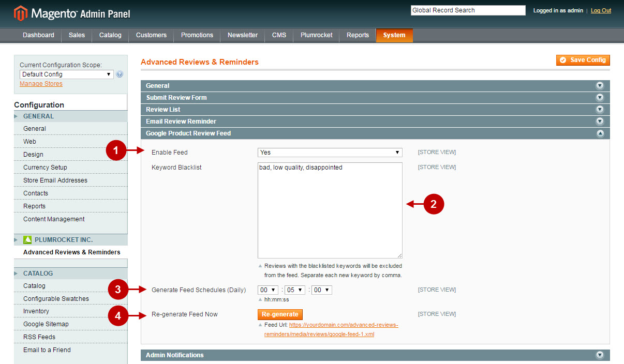Click the Re-generate feed button

click(280, 314)
